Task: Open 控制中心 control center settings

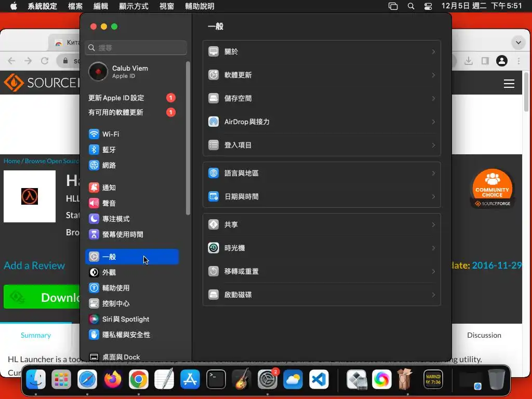Action: 131,303
